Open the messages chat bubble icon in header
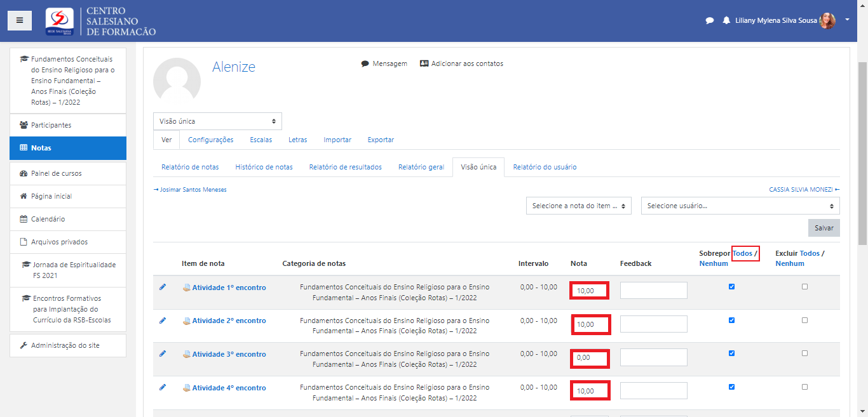Screen dimensions: 868x417 click(x=710, y=20)
